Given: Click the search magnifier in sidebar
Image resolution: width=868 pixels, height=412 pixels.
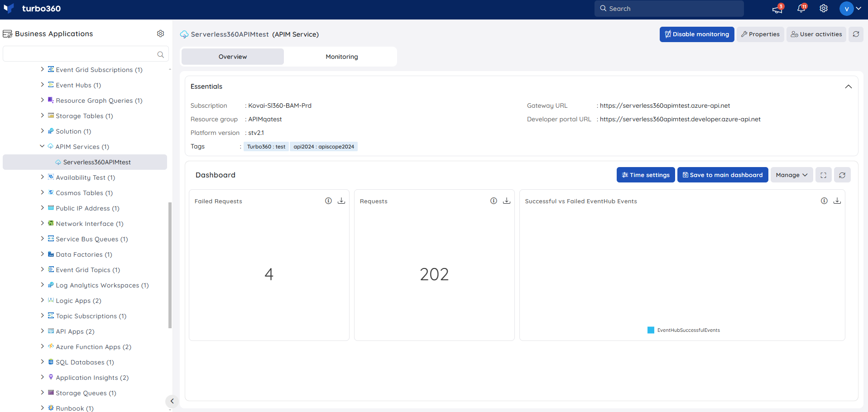Looking at the screenshot, I should pos(160,54).
